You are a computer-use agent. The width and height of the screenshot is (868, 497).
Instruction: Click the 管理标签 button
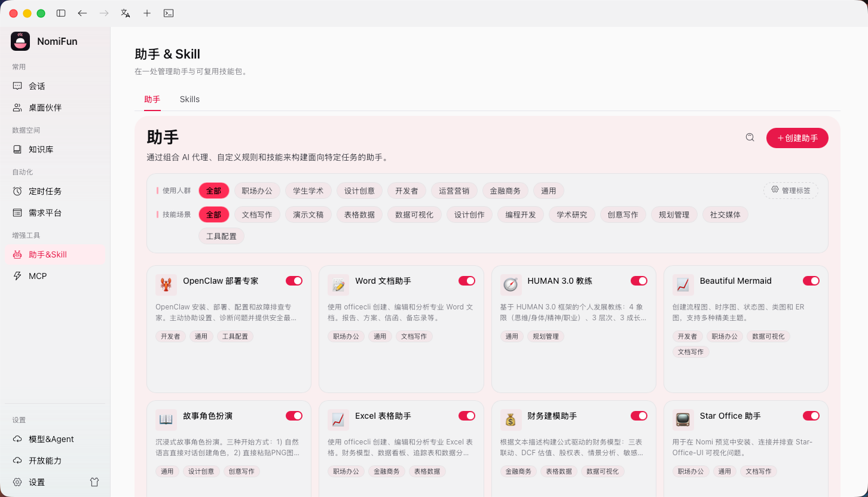click(x=791, y=191)
